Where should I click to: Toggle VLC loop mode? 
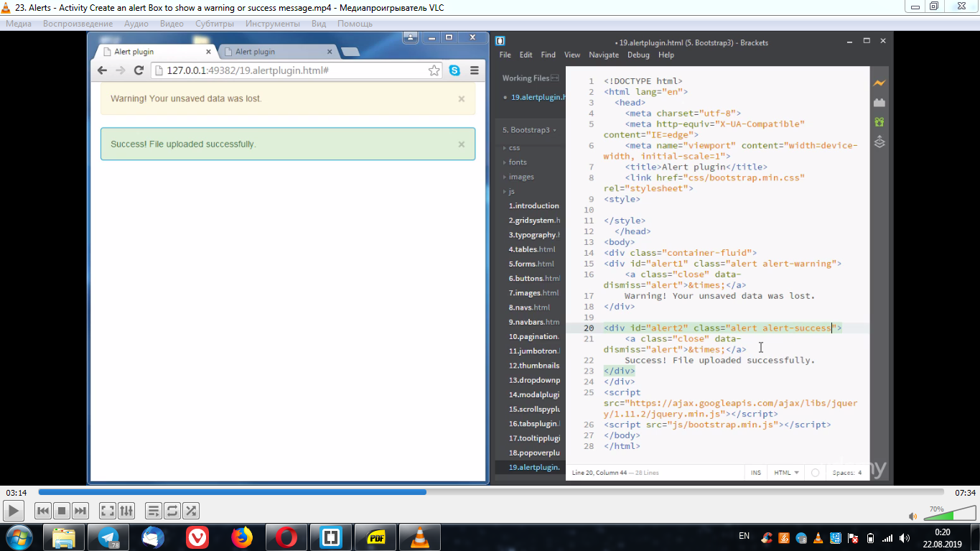(x=172, y=511)
